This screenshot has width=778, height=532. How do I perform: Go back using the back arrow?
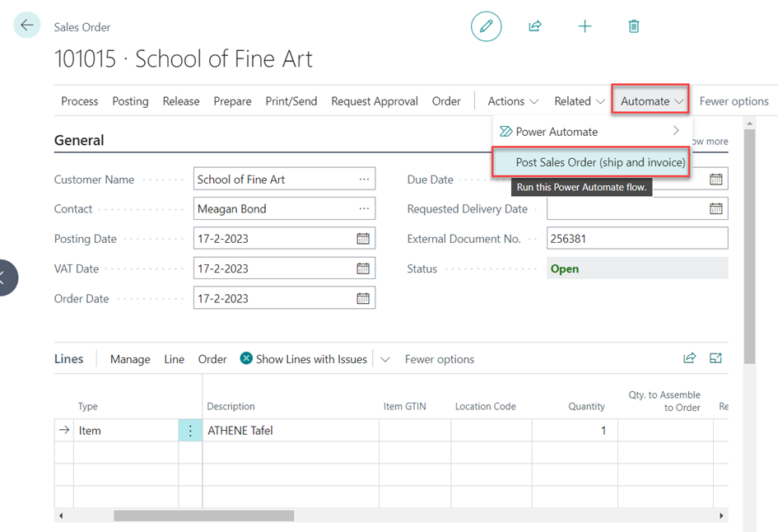pyautogui.click(x=27, y=25)
